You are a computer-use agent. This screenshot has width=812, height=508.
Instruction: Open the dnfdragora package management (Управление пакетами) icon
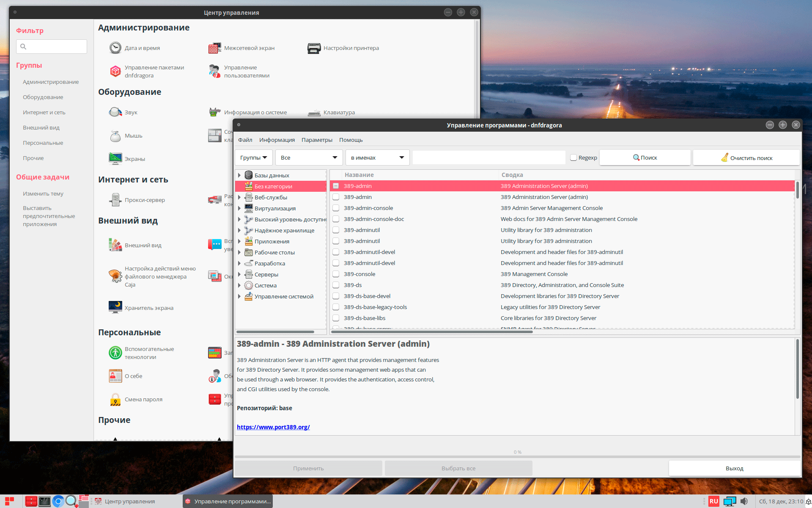115,72
